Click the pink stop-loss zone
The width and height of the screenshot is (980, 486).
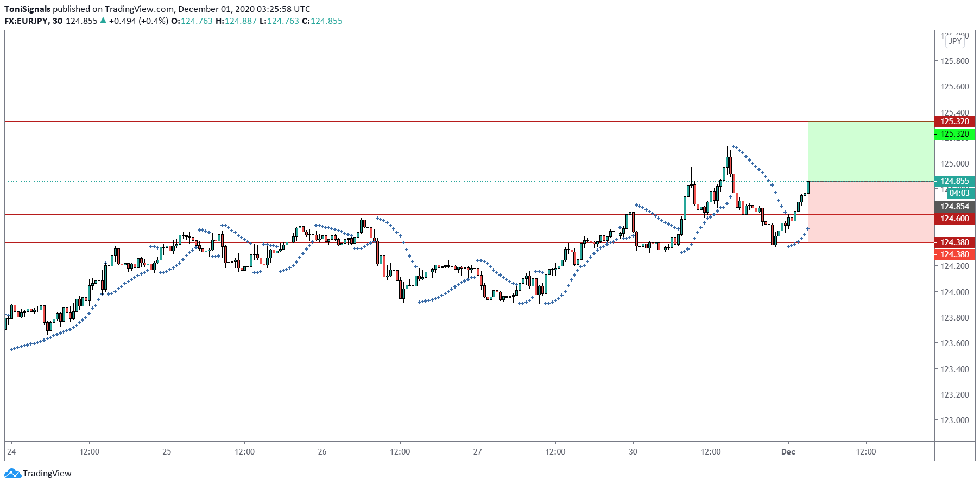point(870,212)
